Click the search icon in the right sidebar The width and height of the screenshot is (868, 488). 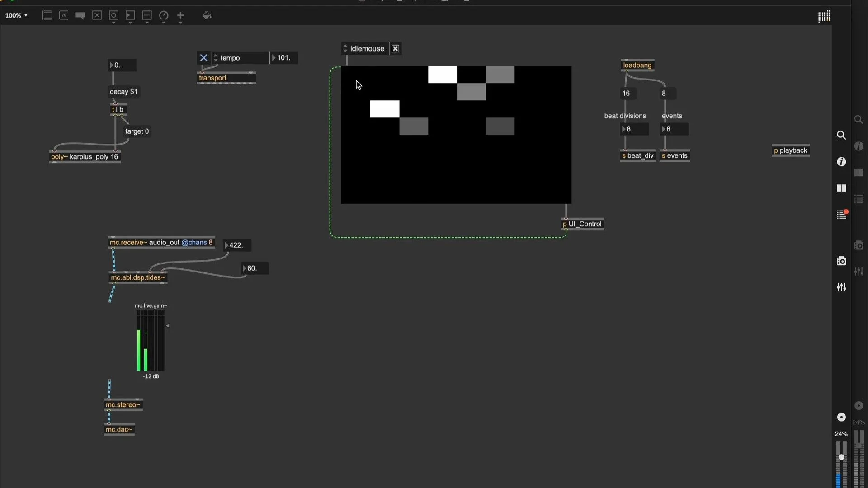point(842,135)
